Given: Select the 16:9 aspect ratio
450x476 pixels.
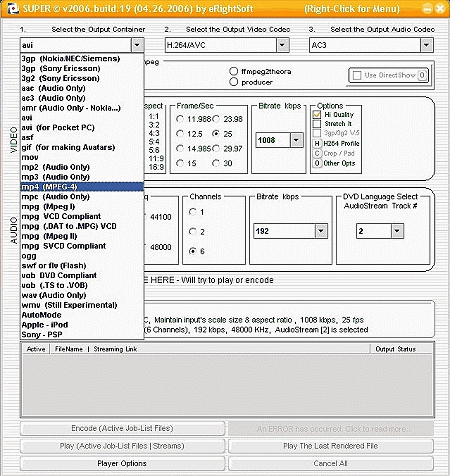Looking at the screenshot, I should coord(156,167).
